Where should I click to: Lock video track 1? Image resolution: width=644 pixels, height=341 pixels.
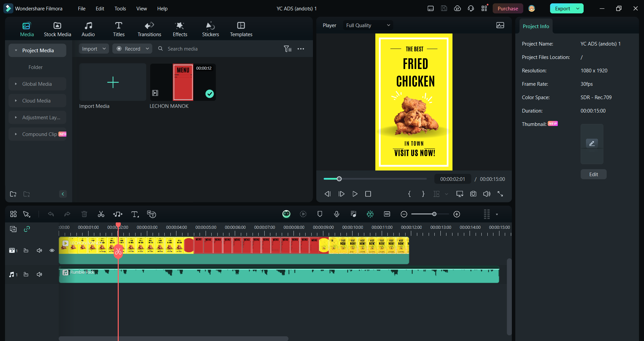26,251
